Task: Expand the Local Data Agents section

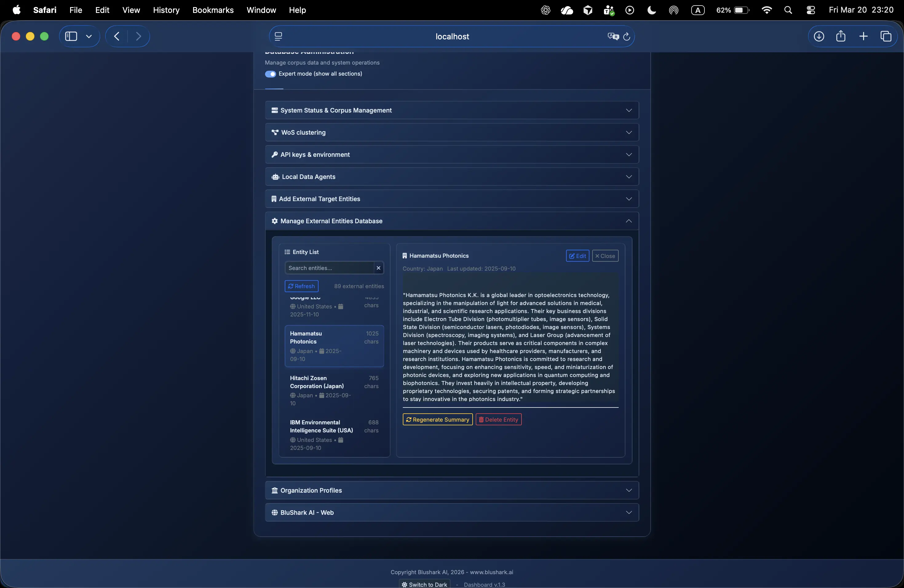Action: point(452,177)
